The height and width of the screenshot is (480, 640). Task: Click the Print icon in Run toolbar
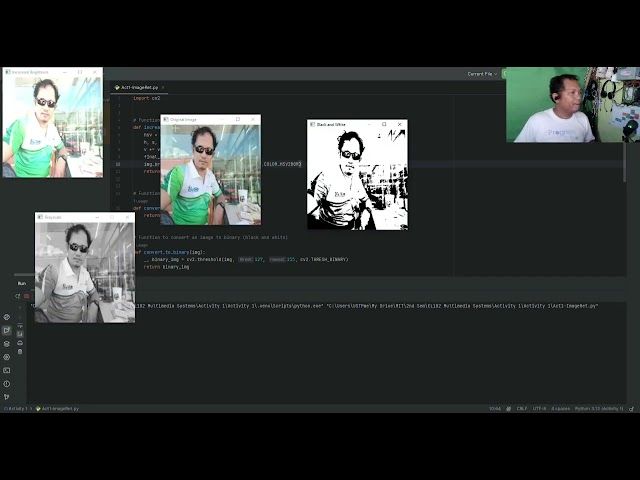pyautogui.click(x=20, y=343)
